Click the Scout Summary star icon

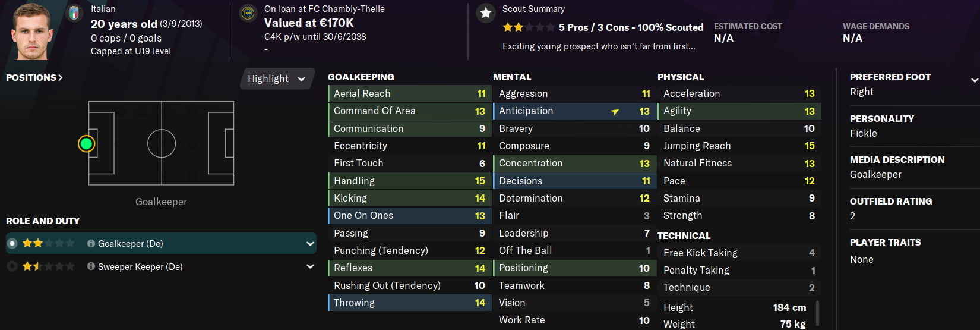[486, 13]
